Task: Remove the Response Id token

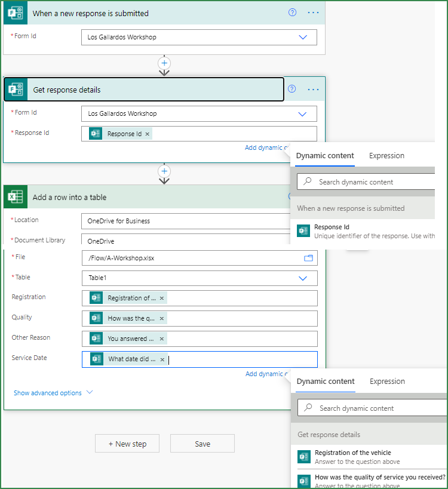Action: pyautogui.click(x=148, y=134)
